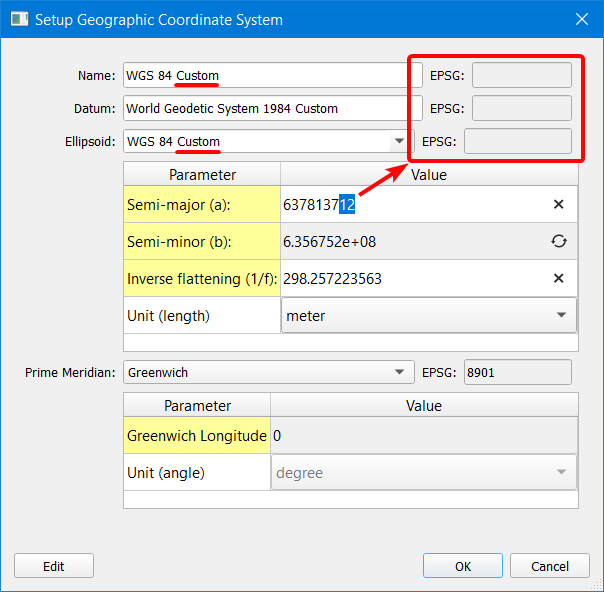Clear the Semi-major (a) value with X icon
This screenshot has height=592, width=604.
pos(559,205)
